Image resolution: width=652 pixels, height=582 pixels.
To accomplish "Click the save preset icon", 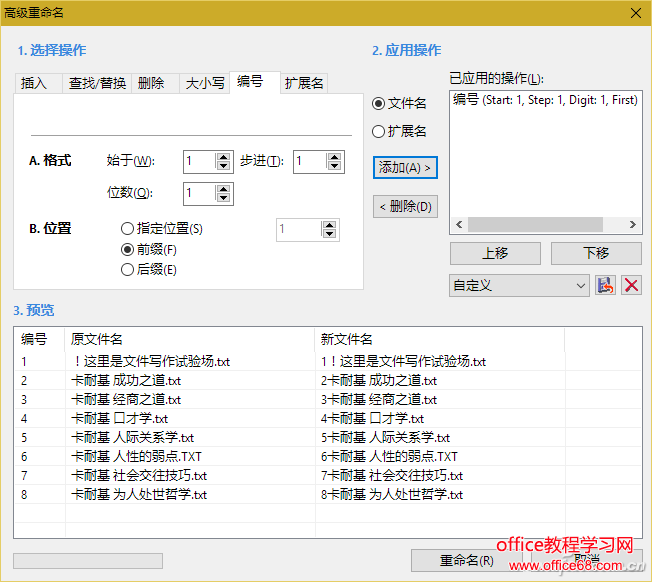I will click(605, 285).
